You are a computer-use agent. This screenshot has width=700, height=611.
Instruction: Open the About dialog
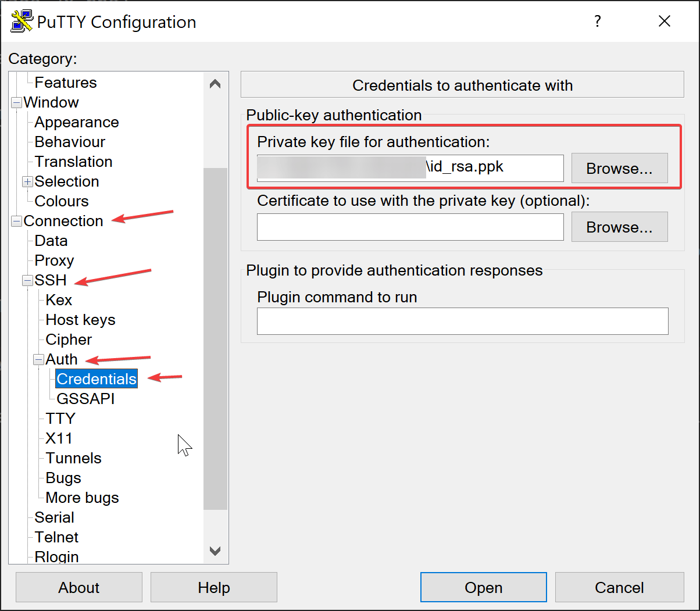point(78,588)
